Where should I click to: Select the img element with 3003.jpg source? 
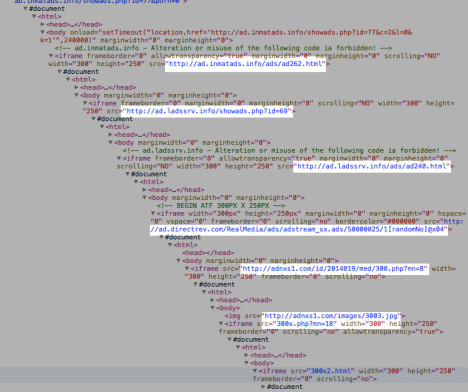(x=315, y=315)
